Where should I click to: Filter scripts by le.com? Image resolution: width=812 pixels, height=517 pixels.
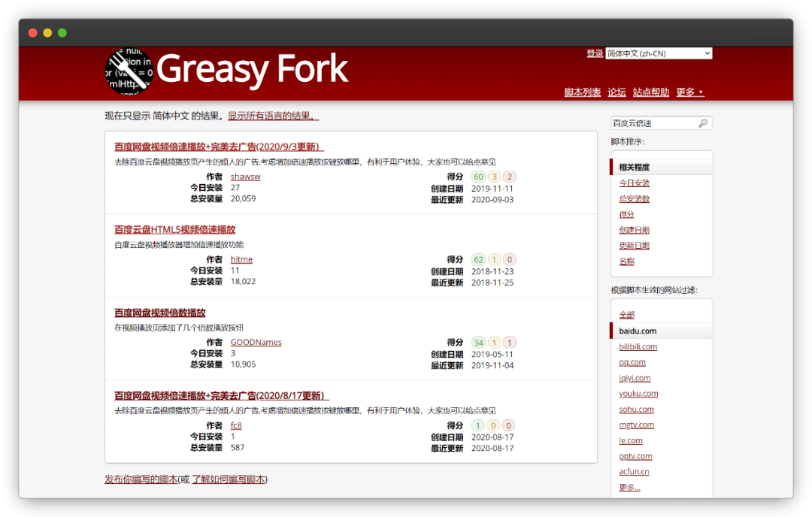point(630,440)
